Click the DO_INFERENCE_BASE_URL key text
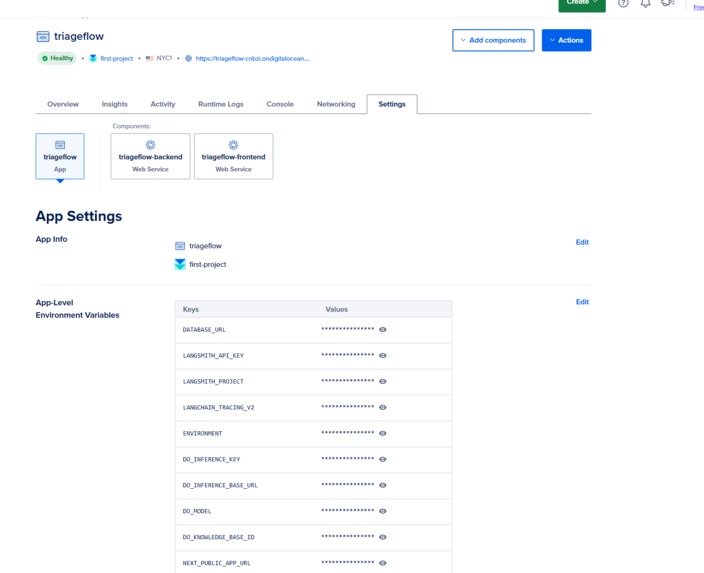The image size is (704, 573). point(220,485)
